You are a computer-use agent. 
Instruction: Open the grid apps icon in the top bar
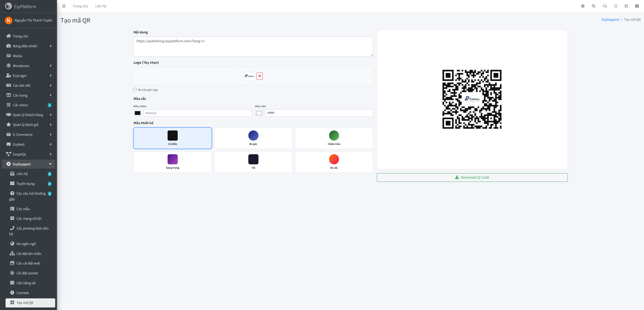[637, 6]
